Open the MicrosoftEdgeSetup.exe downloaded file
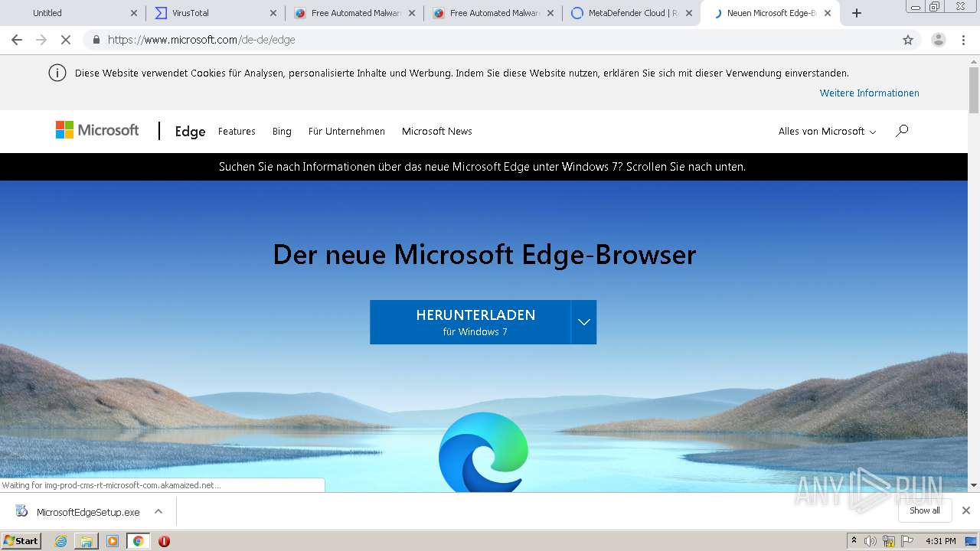Viewport: 980px width, 551px height. pos(88,512)
